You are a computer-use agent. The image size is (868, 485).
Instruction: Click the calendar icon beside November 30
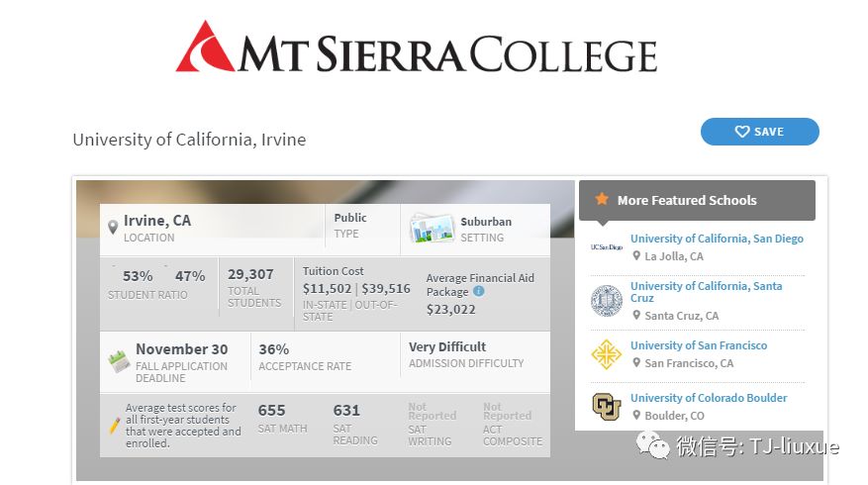tap(119, 361)
